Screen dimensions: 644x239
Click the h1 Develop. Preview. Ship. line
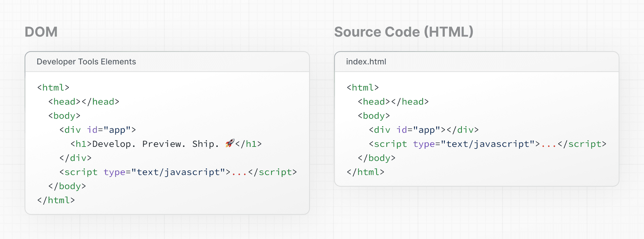166,144
